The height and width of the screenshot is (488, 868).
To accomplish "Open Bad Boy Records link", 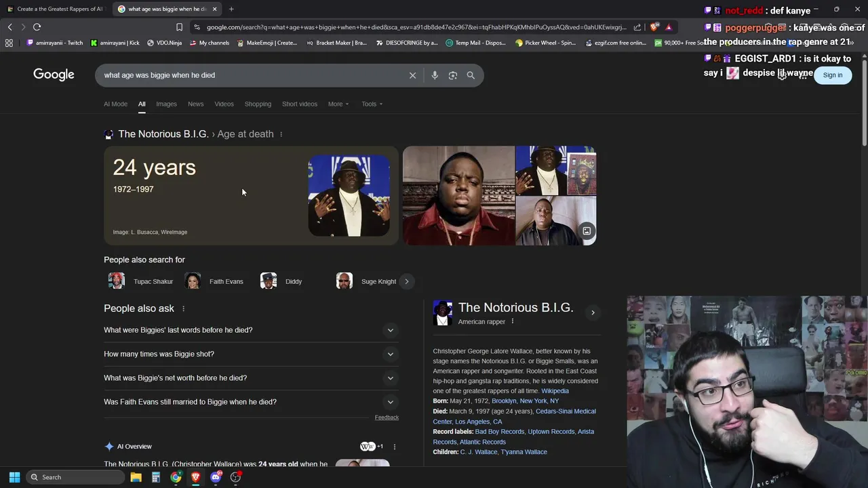I will pos(500,432).
